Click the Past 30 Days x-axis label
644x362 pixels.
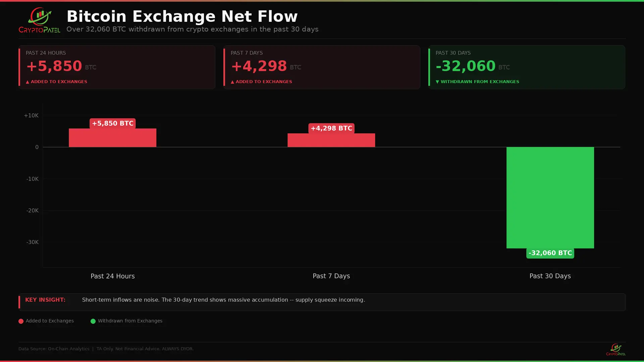[550, 276]
